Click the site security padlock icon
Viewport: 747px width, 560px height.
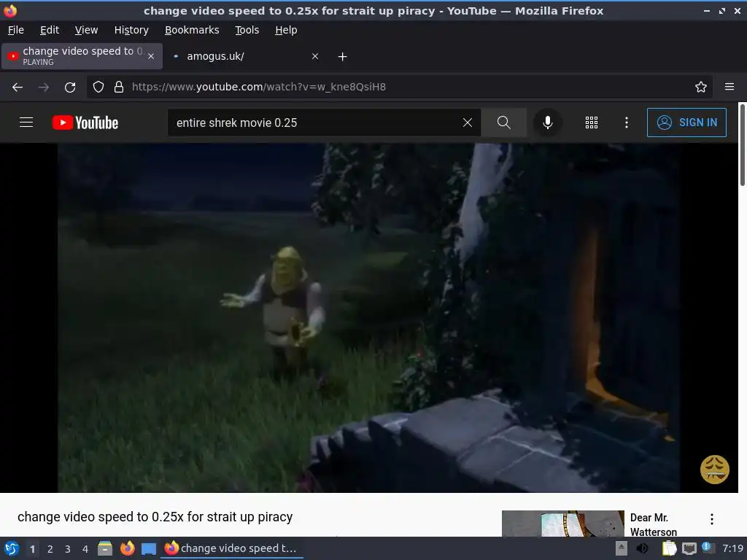[x=119, y=87]
